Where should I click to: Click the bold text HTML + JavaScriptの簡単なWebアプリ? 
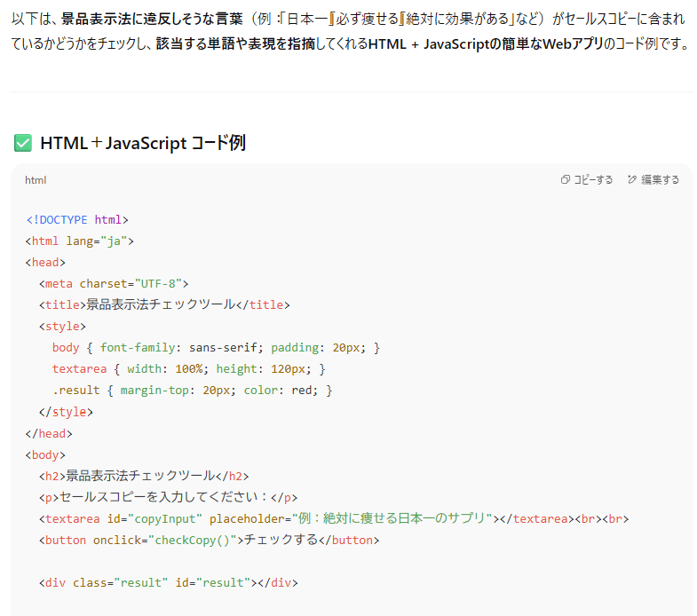487,44
